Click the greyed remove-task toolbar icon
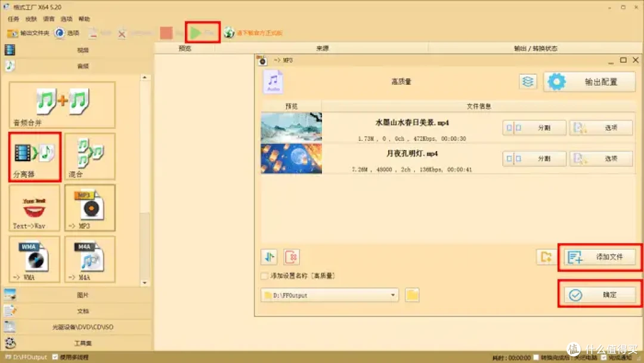The width and height of the screenshot is (644, 363). pos(93,33)
